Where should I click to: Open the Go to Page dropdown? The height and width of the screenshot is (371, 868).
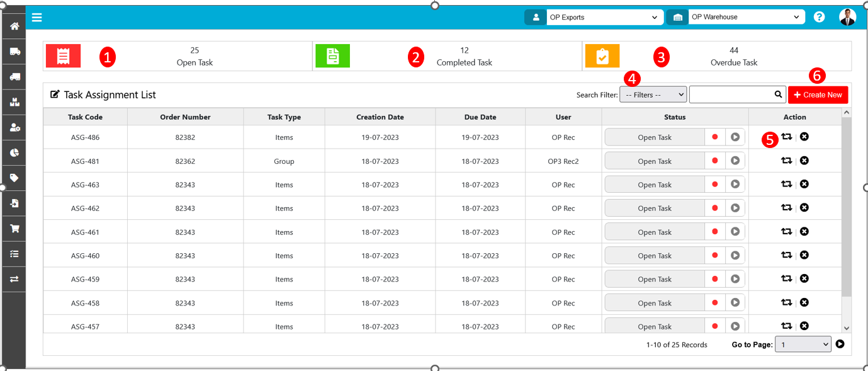[x=803, y=345]
